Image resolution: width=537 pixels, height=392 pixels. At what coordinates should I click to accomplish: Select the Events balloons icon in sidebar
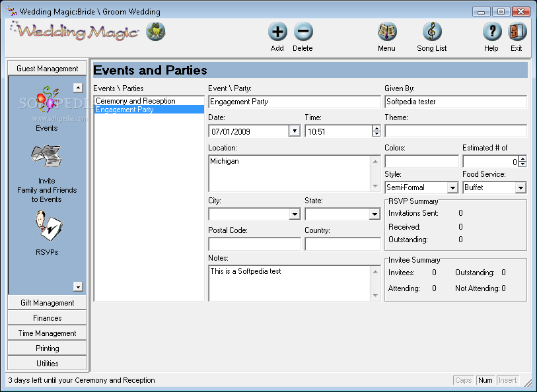point(47,99)
